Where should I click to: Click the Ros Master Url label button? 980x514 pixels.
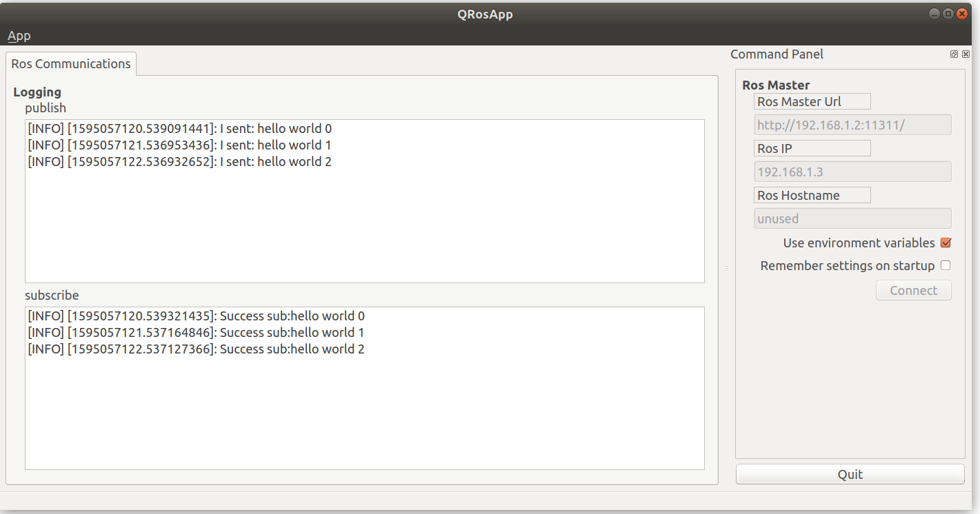[812, 101]
